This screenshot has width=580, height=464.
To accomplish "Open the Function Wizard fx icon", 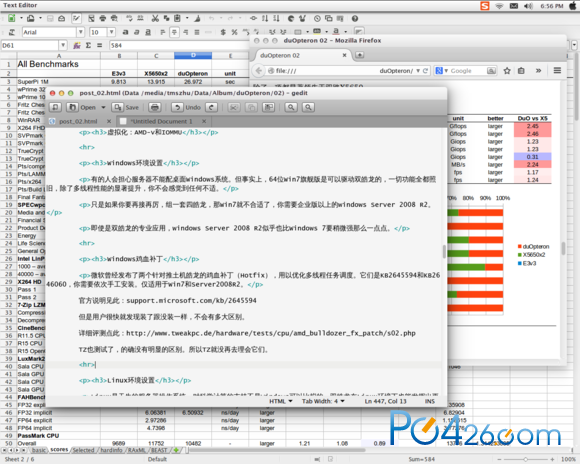I will (77, 45).
